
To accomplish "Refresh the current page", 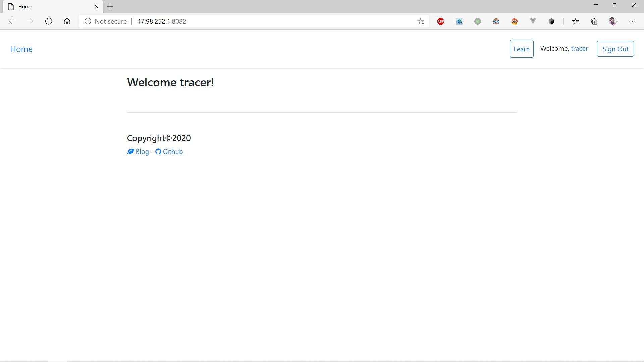I will (49, 21).
